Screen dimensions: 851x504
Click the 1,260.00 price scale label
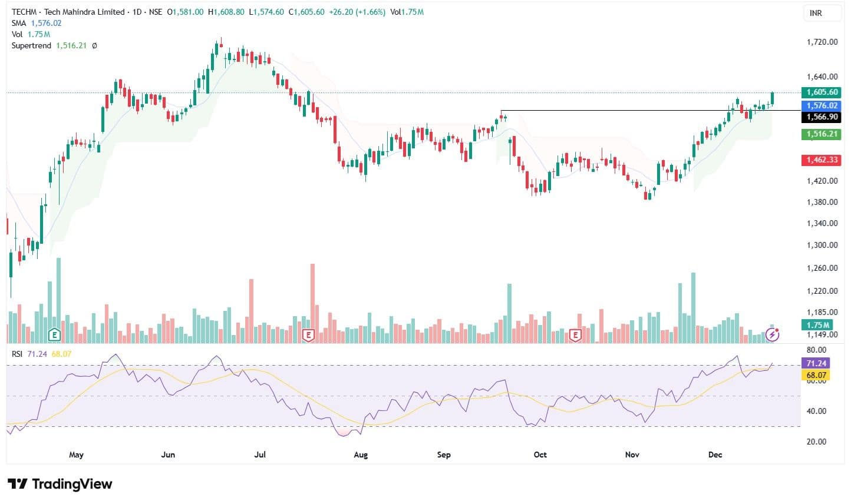822,268
